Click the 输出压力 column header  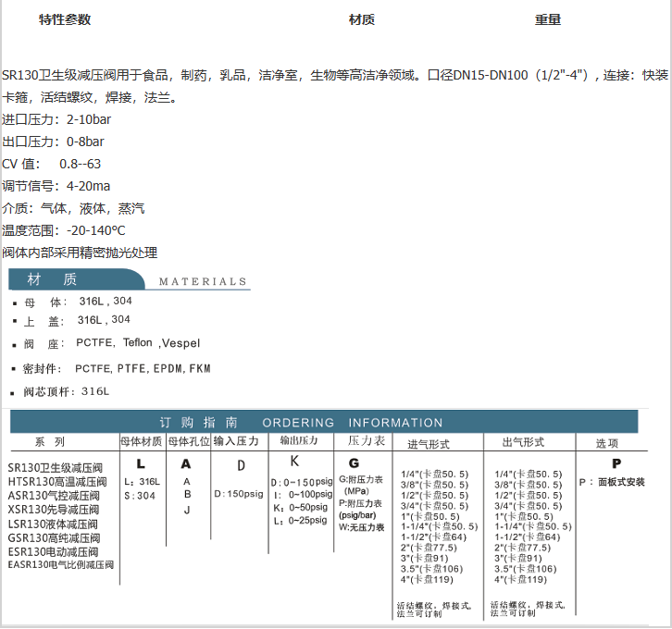(299, 440)
